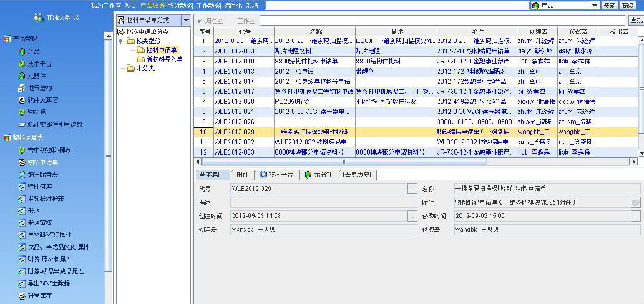Sort by the 创建者 column header
Image resolution: width=644 pixels, height=304 pixels.
click(537, 31)
